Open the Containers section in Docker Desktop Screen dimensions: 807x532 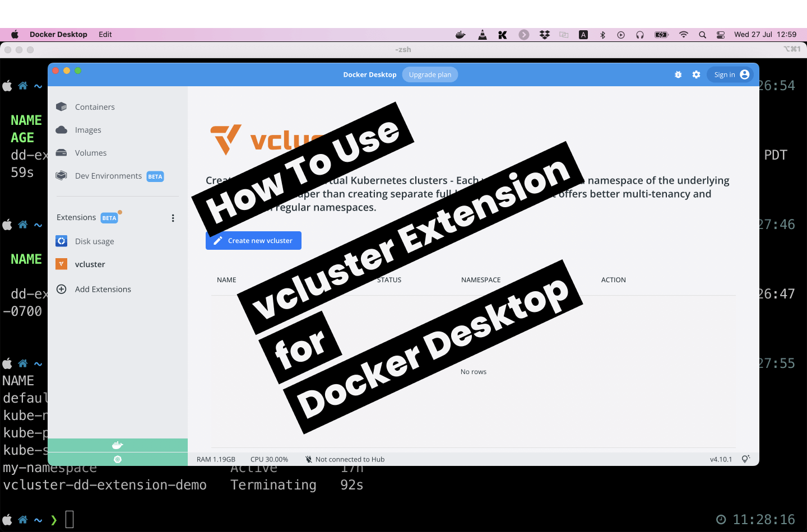coord(94,106)
